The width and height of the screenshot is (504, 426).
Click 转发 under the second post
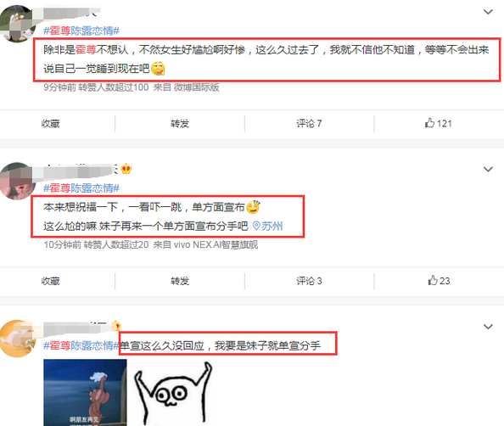click(x=180, y=281)
